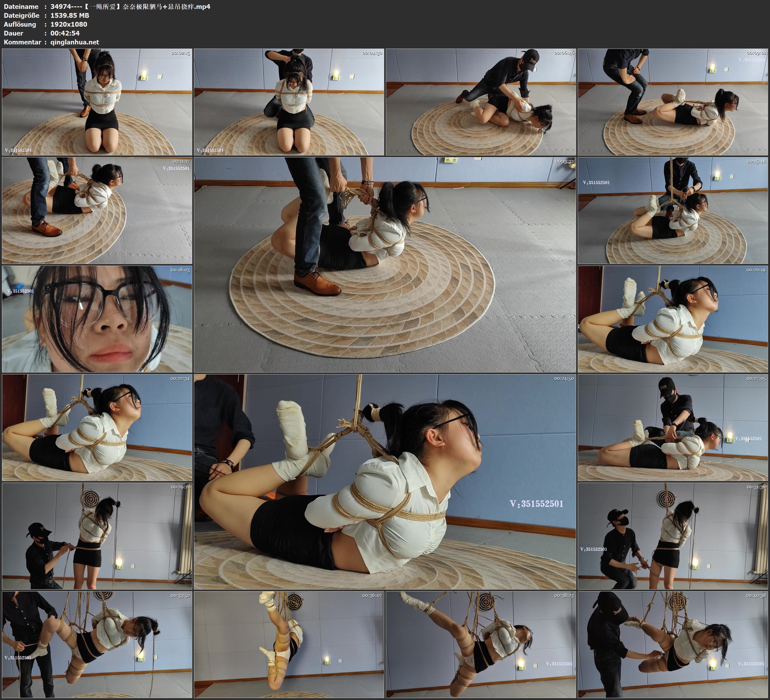Viewport: 770px width, 700px height.
Task: Open the large frame at 00:24:50
Action: [x=385, y=481]
